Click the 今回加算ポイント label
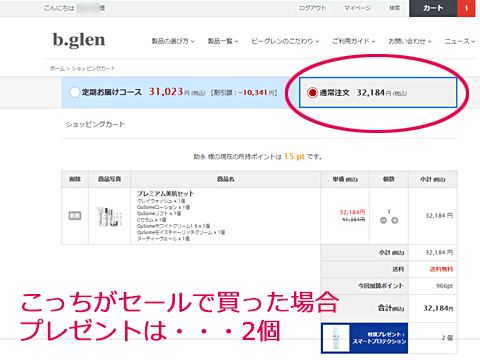480x360 pixels. (381, 286)
